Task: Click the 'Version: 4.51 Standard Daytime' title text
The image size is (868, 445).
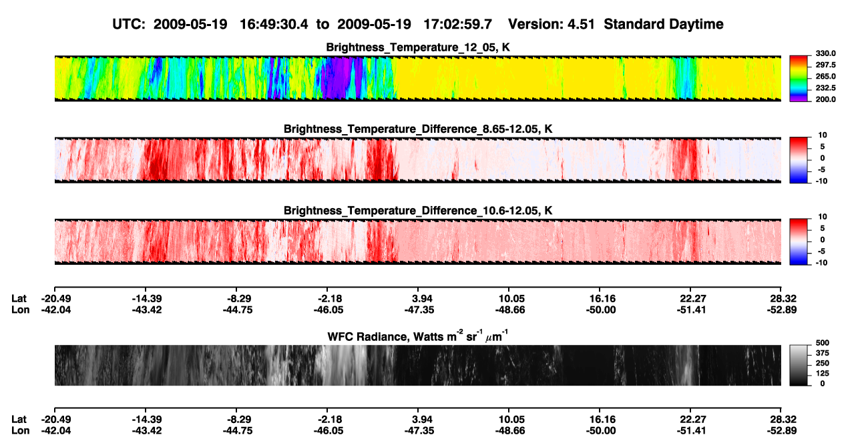Action: point(616,24)
